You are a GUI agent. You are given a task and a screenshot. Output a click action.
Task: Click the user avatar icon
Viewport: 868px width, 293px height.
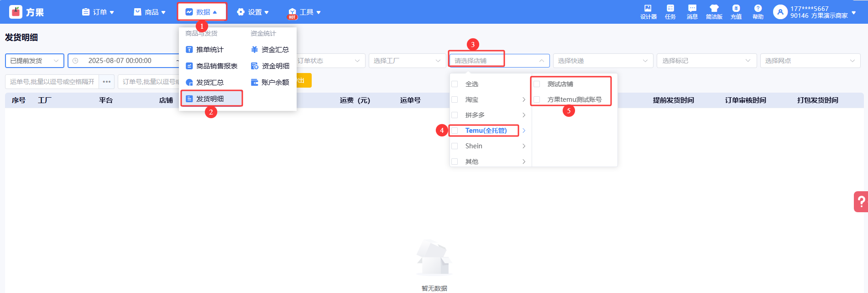(780, 12)
